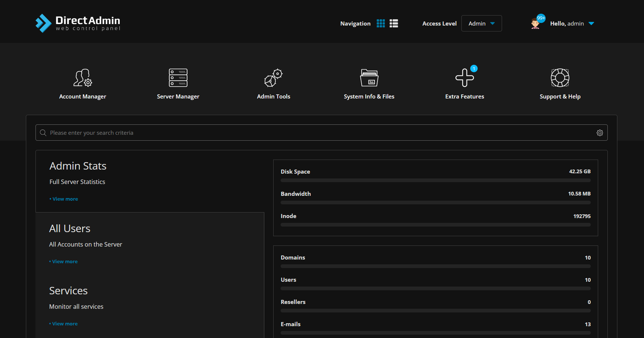Click the Disk Space usage bar
Screen dimensions: 644x338
[x=435, y=180]
